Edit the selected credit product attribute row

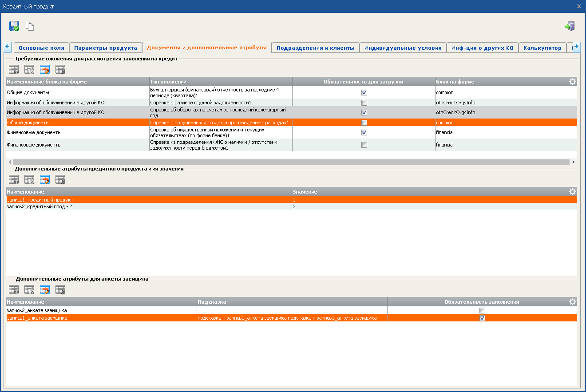(x=45, y=179)
